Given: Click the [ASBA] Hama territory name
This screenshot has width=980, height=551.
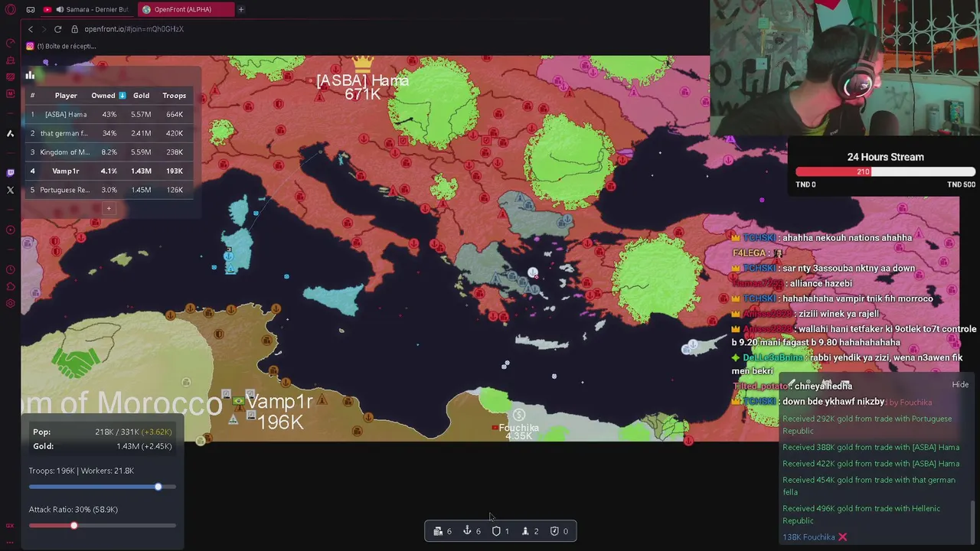Looking at the screenshot, I should point(363,80).
